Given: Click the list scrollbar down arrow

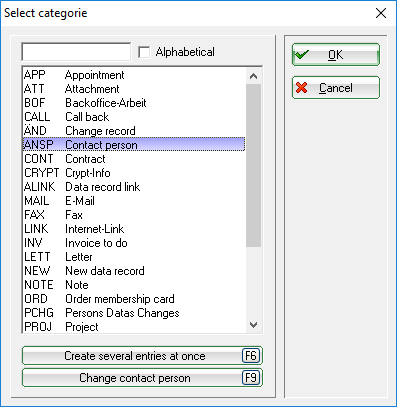Looking at the screenshot, I should [x=253, y=325].
